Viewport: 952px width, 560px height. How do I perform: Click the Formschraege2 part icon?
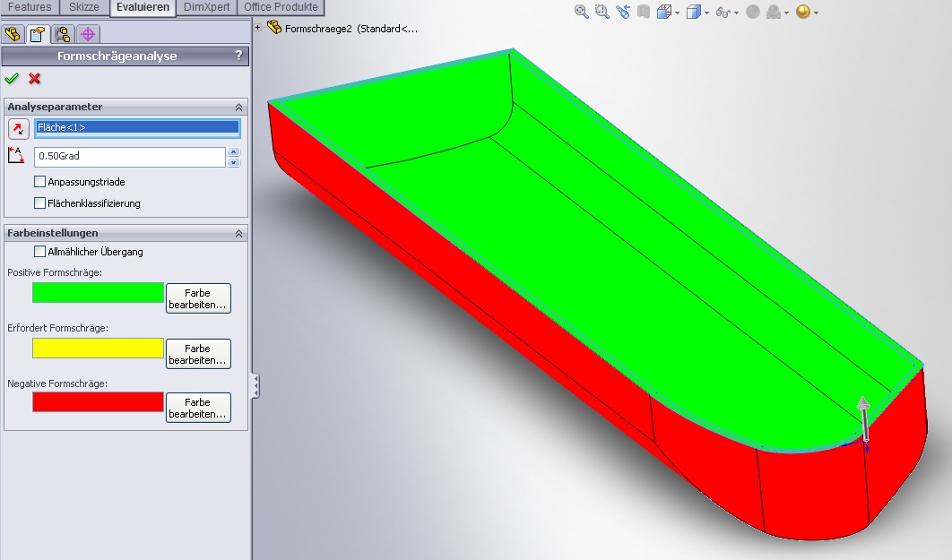click(x=274, y=27)
